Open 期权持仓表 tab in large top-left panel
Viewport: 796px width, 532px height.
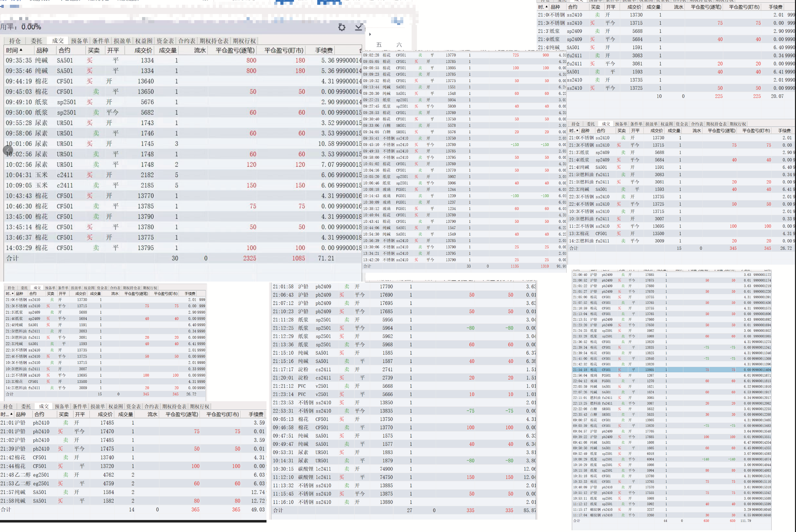tap(214, 41)
